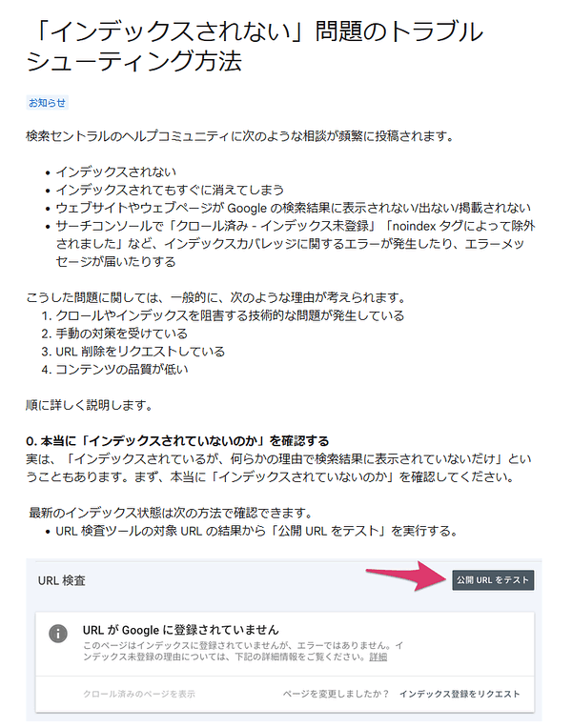Click the page title heading text

(x=255, y=46)
